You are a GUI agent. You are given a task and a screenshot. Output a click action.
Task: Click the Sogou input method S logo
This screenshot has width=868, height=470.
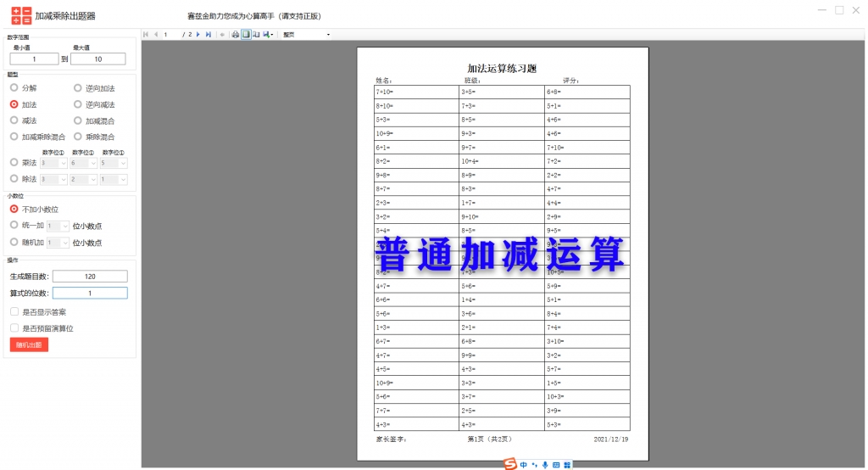(510, 464)
